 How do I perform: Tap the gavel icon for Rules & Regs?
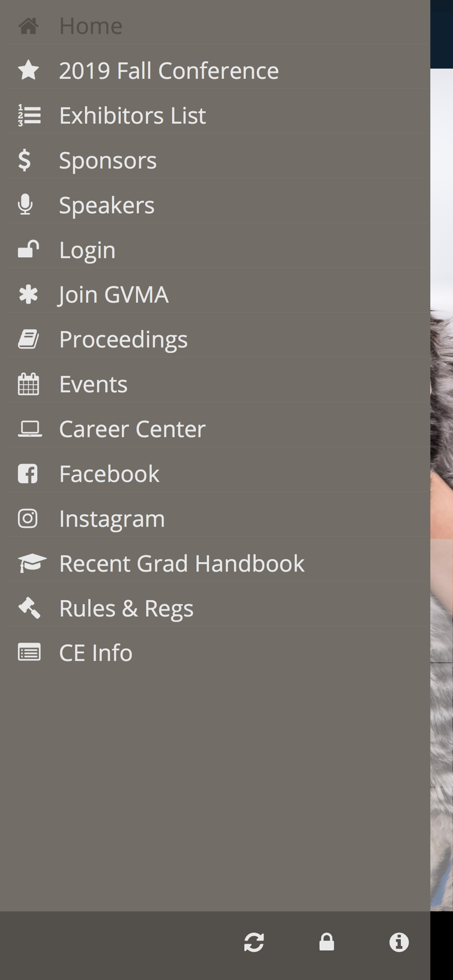[29, 608]
